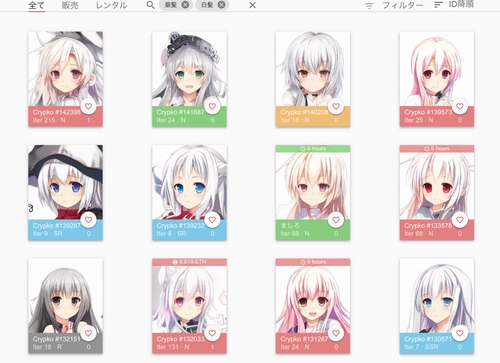Open the Crypko #140208 portrait
Viewport: 500px width, 363px height.
tap(313, 69)
